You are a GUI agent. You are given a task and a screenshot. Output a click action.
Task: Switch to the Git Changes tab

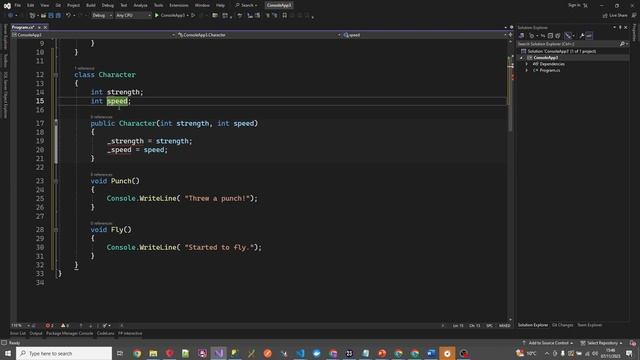(562, 325)
